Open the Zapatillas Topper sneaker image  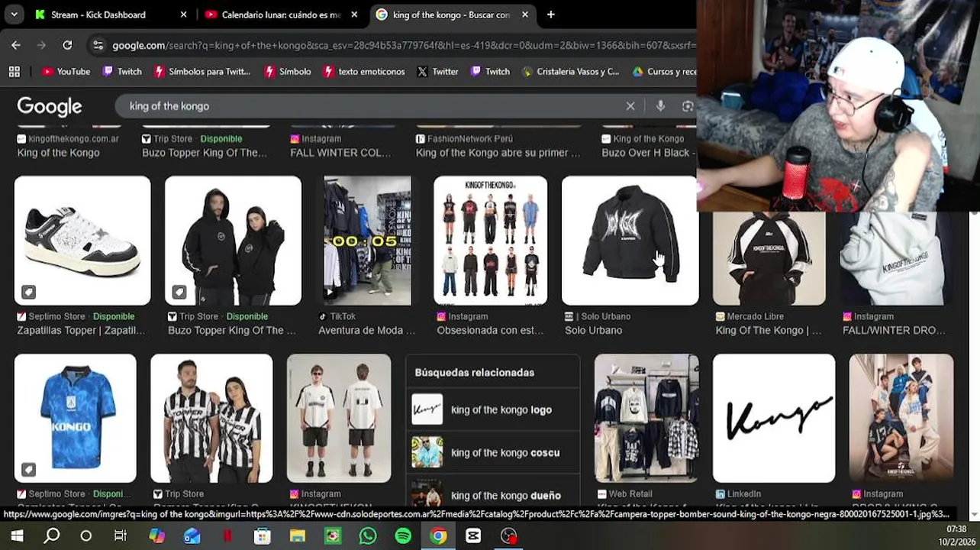(82, 241)
